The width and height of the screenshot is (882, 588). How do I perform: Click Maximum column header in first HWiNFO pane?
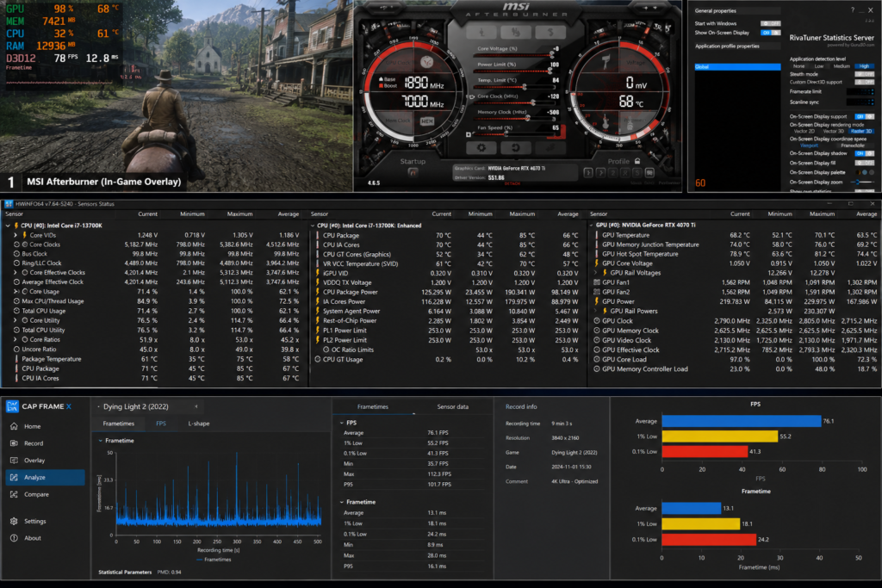(239, 214)
